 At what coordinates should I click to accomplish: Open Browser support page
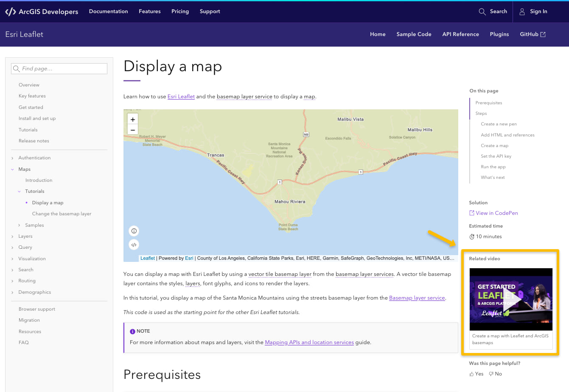click(x=37, y=309)
